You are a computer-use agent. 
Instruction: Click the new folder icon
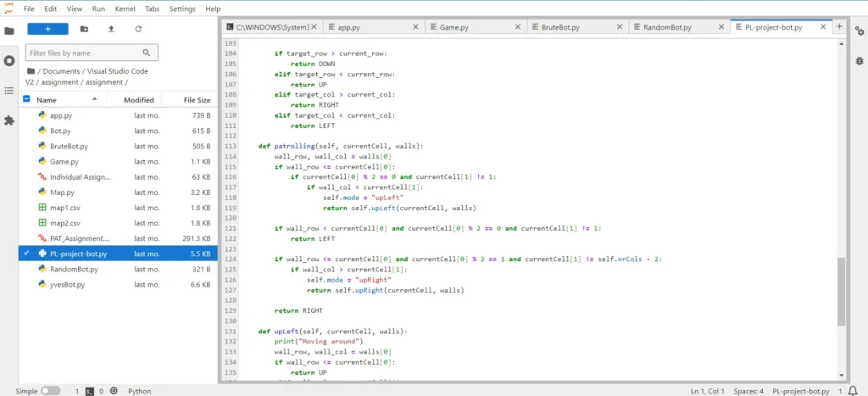pyautogui.click(x=84, y=29)
